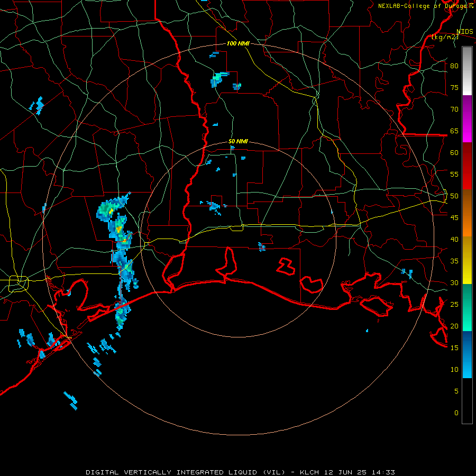Click the 55 value on the VIL scale

[454, 174]
